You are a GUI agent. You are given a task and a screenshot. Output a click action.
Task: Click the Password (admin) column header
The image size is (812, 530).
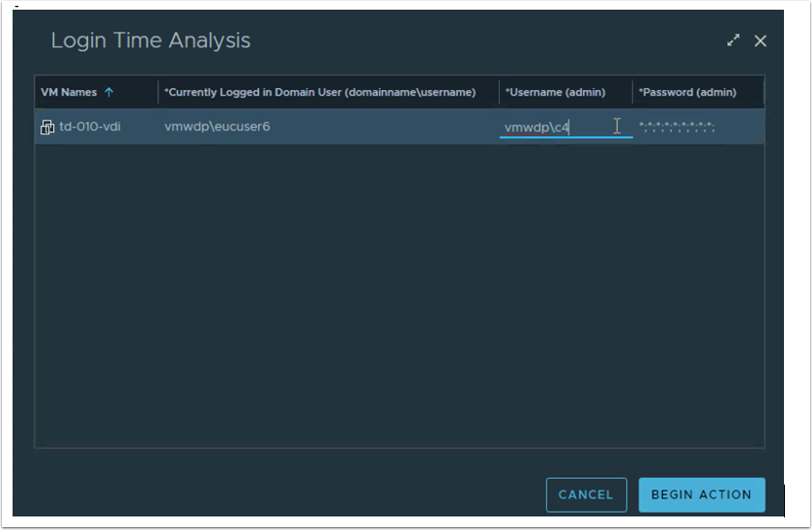[x=687, y=93]
